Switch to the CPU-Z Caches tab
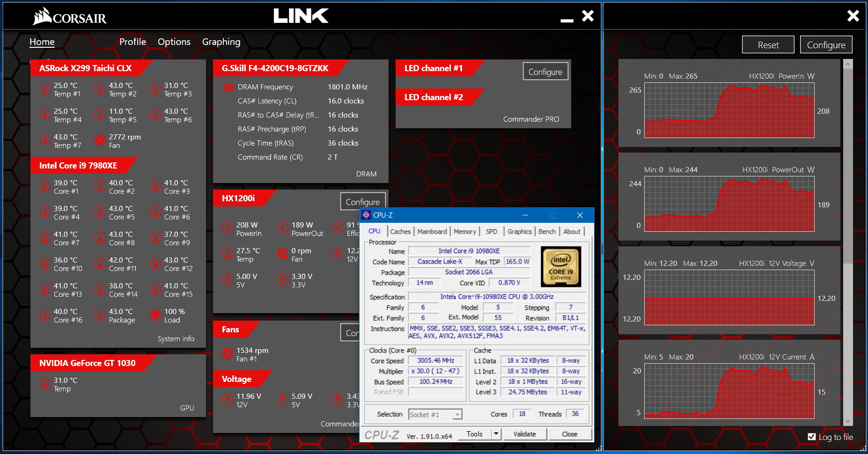 tap(400, 231)
